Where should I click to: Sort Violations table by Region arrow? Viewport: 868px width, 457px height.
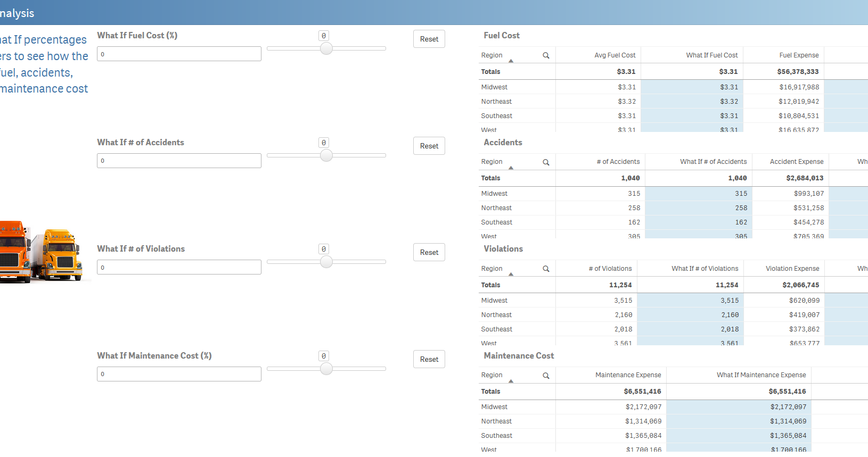[x=511, y=274]
